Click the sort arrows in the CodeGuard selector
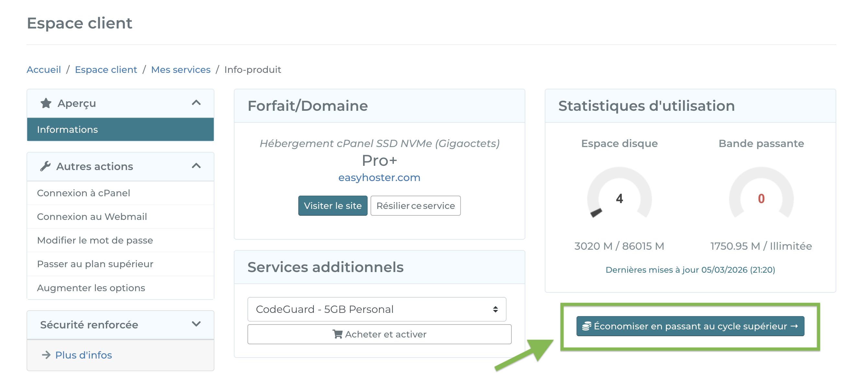The width and height of the screenshot is (868, 388). 495,309
